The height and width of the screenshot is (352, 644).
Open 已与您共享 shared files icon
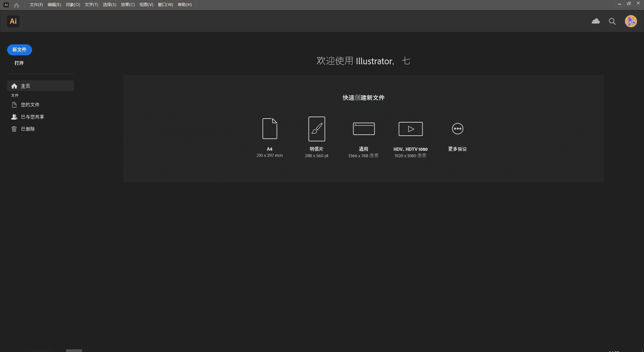[x=14, y=117]
